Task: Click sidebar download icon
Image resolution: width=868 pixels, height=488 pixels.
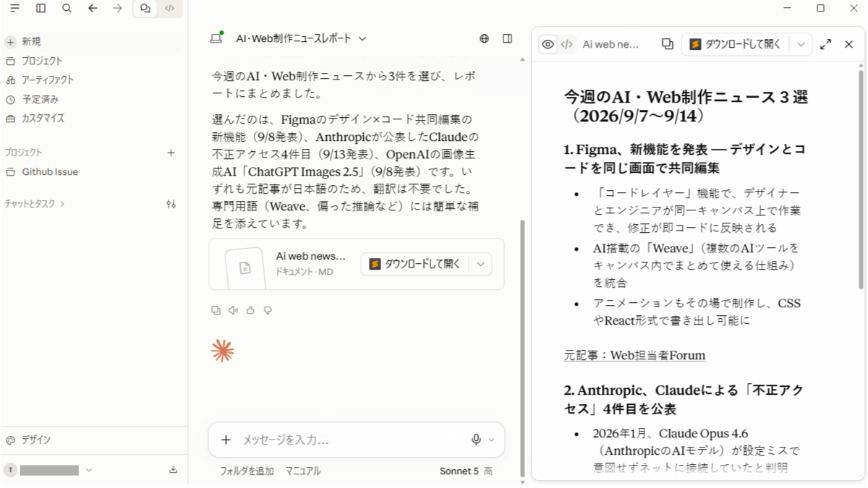Action: point(173,470)
